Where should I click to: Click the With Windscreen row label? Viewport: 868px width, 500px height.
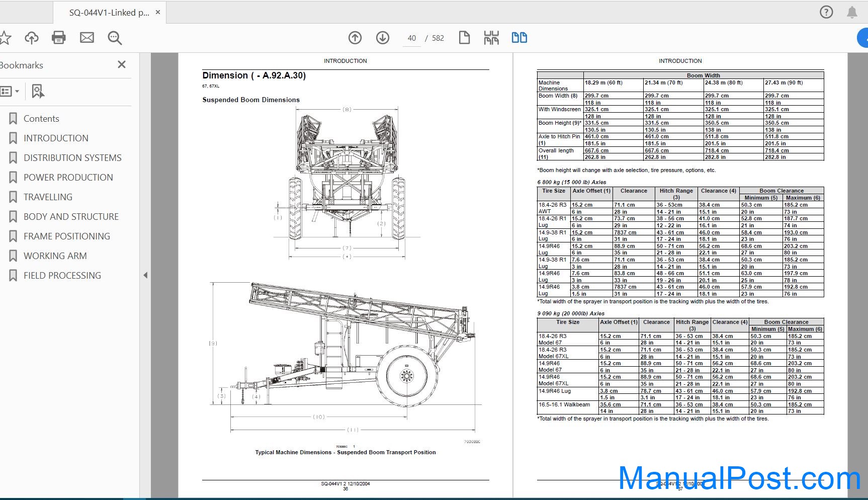point(559,109)
